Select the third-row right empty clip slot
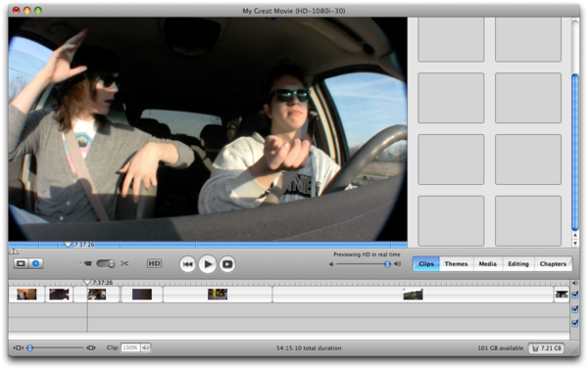588x369 pixels. [528, 160]
